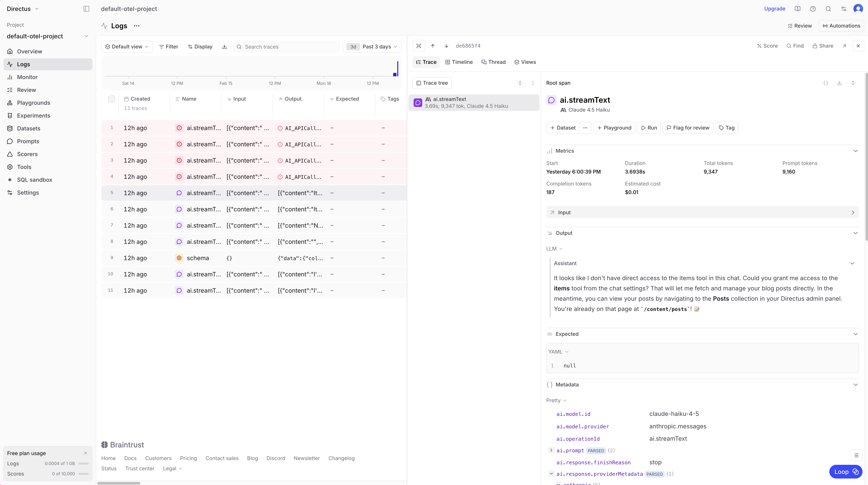868x485 pixels.
Task: Switch to the Timeline tab
Action: pyautogui.click(x=459, y=62)
